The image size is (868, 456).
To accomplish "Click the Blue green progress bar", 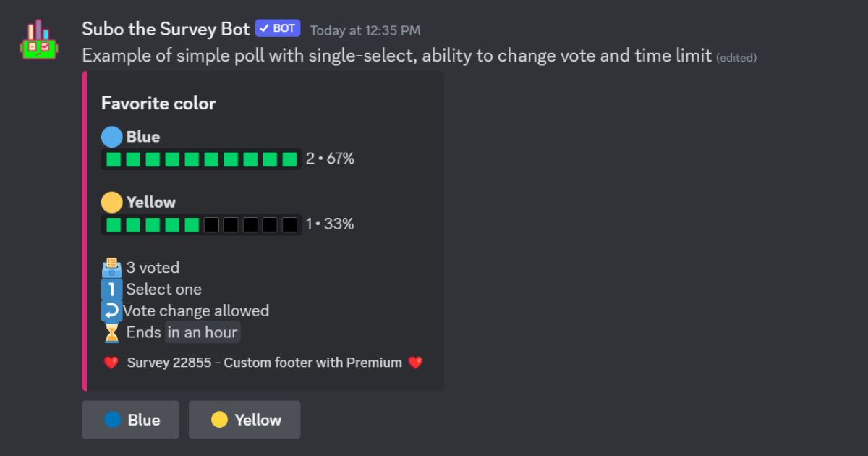I will pos(202,159).
